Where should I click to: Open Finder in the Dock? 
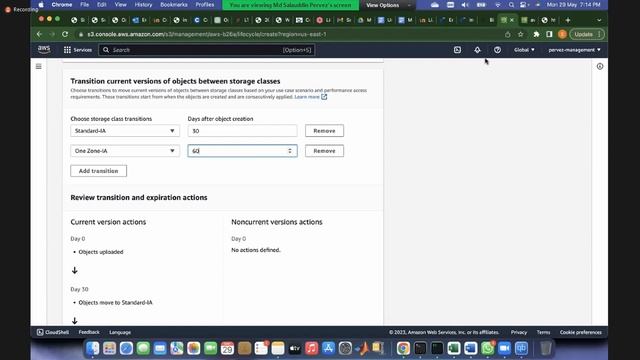pos(93,348)
